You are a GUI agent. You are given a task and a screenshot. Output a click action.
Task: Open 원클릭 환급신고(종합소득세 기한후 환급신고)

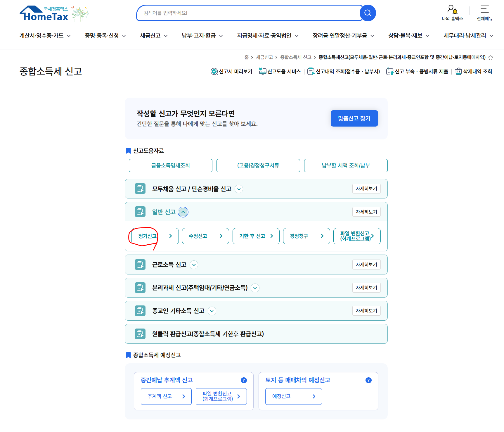tap(256, 334)
